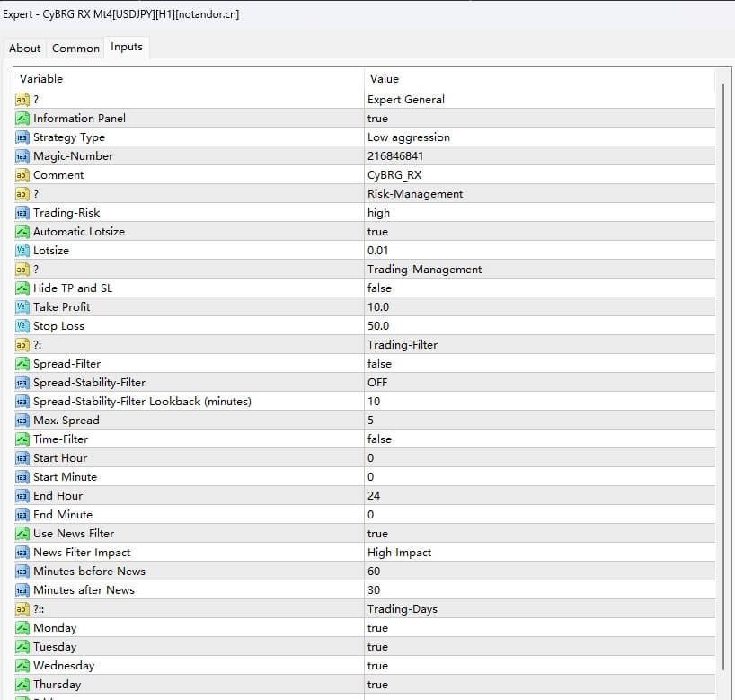This screenshot has height=700, width=735.
Task: Switch to the Common tab
Action: click(75, 49)
